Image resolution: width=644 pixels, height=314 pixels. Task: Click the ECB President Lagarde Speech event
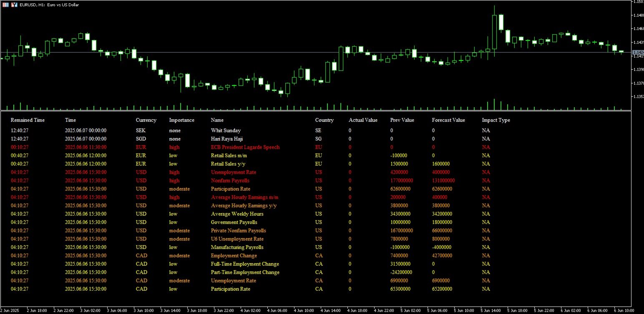pos(245,147)
